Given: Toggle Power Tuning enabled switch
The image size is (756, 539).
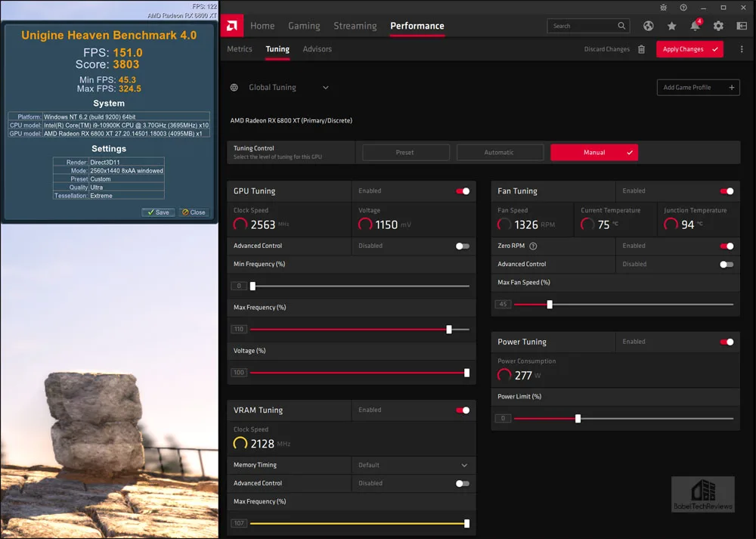Looking at the screenshot, I should [x=727, y=342].
